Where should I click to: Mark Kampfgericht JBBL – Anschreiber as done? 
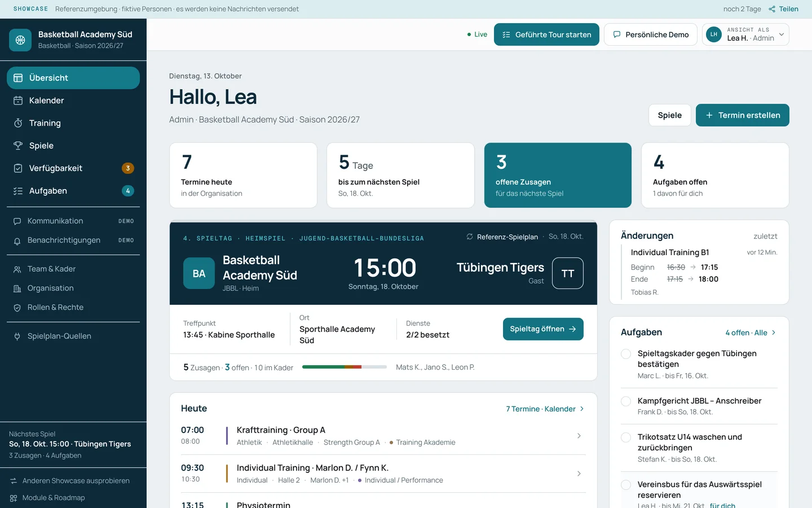coord(626,401)
